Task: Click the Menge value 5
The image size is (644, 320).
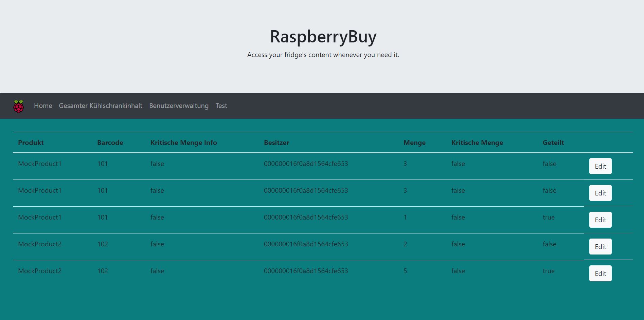Action: tap(405, 271)
